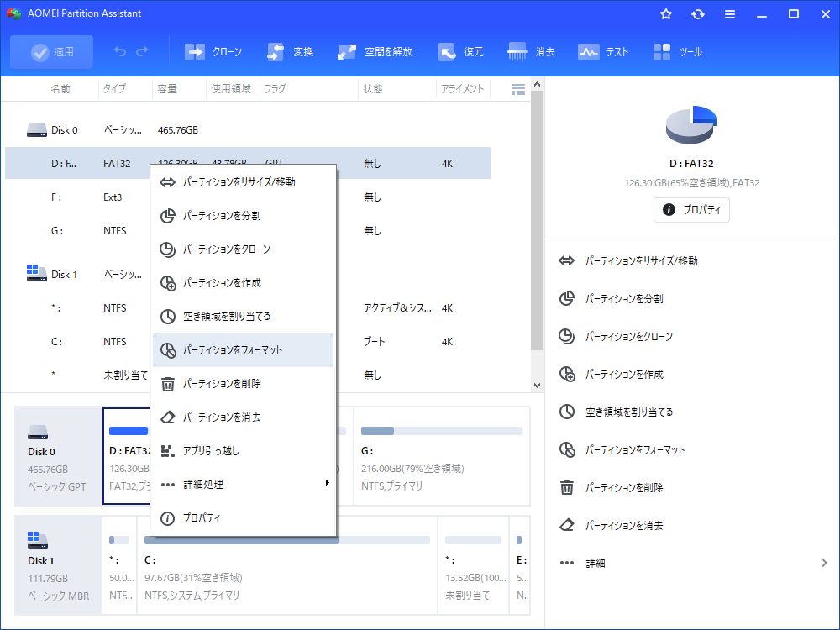Click the プロパティ button under D: FAT32

[691, 210]
